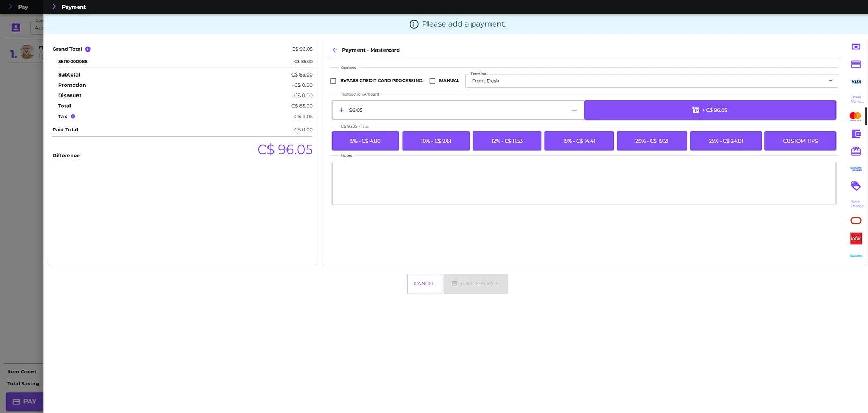The image size is (868, 413).
Task: Click the Tax amount C$ 11.05
Action: 303,117
